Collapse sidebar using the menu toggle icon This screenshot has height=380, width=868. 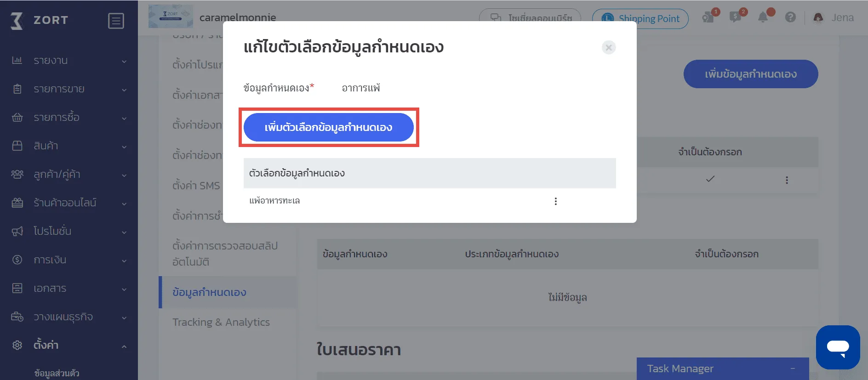pyautogui.click(x=116, y=21)
